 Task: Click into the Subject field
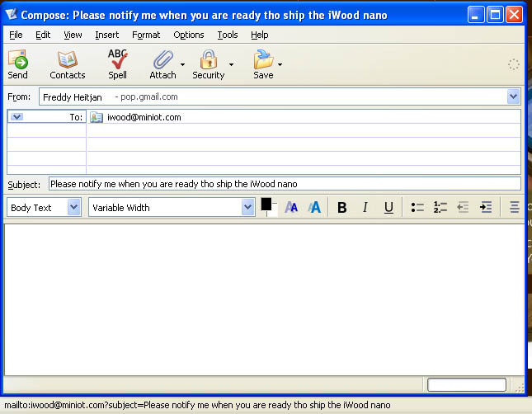[x=285, y=184]
